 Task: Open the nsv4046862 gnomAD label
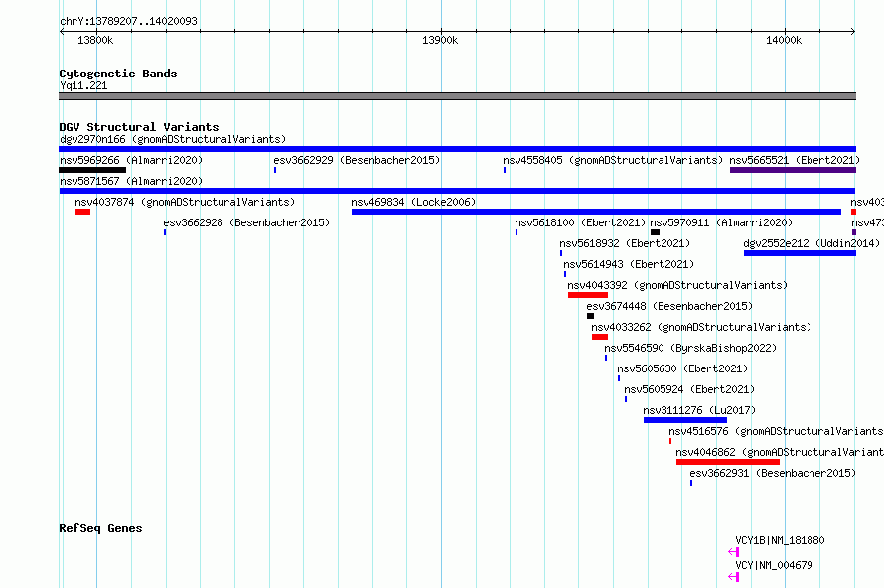780,452
